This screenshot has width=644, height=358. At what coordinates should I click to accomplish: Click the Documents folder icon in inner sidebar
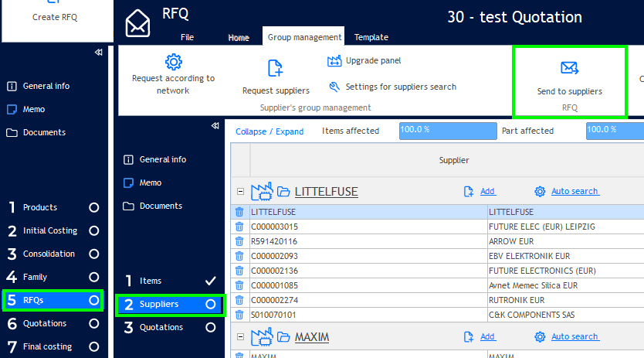(128, 206)
